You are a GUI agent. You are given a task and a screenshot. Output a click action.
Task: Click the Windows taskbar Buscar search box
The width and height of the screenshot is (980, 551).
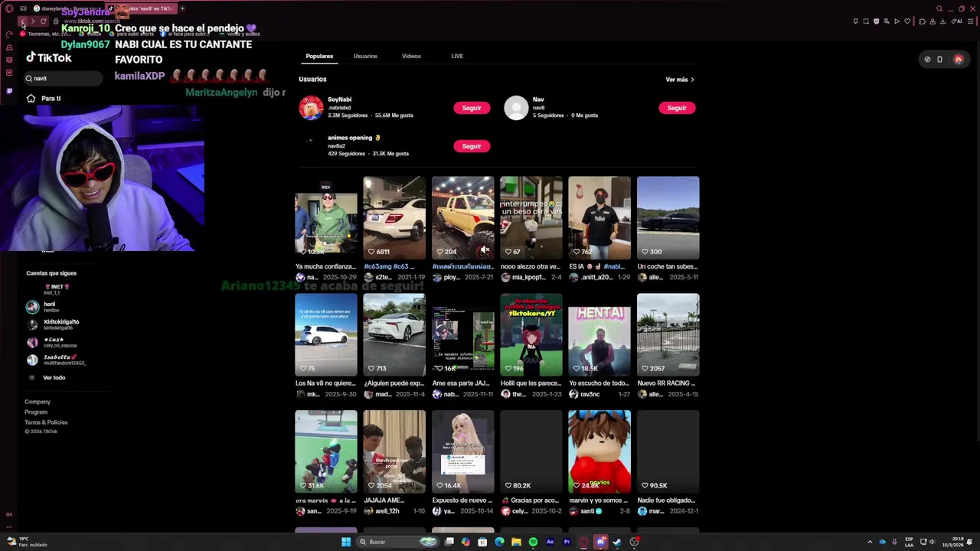(396, 542)
